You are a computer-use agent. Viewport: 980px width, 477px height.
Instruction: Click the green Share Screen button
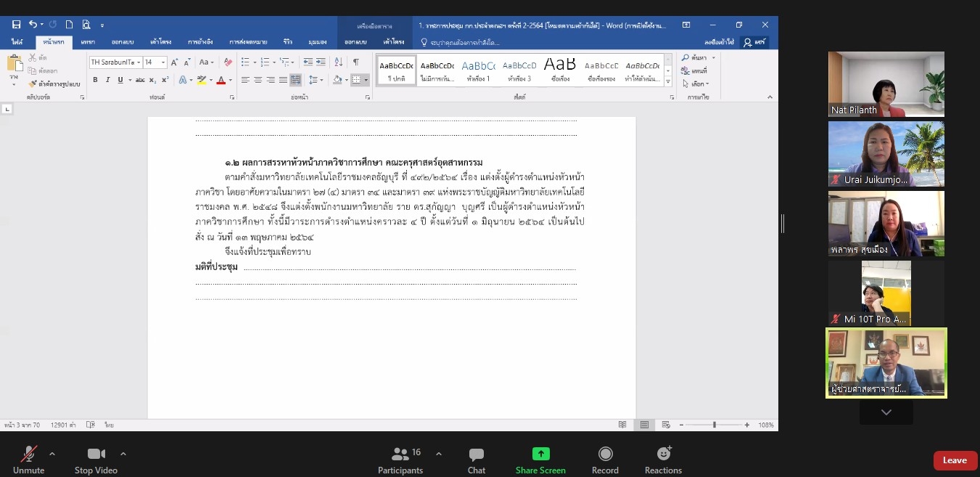click(540, 460)
